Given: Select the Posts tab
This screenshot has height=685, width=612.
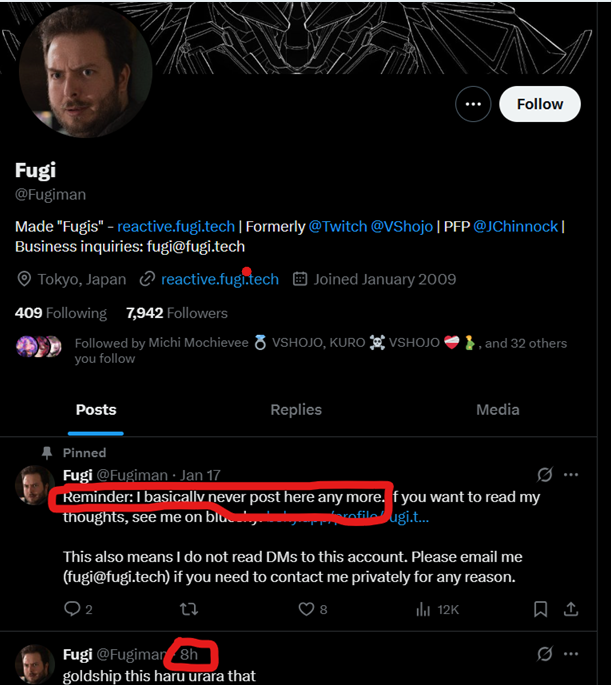Looking at the screenshot, I should pyautogui.click(x=96, y=409).
